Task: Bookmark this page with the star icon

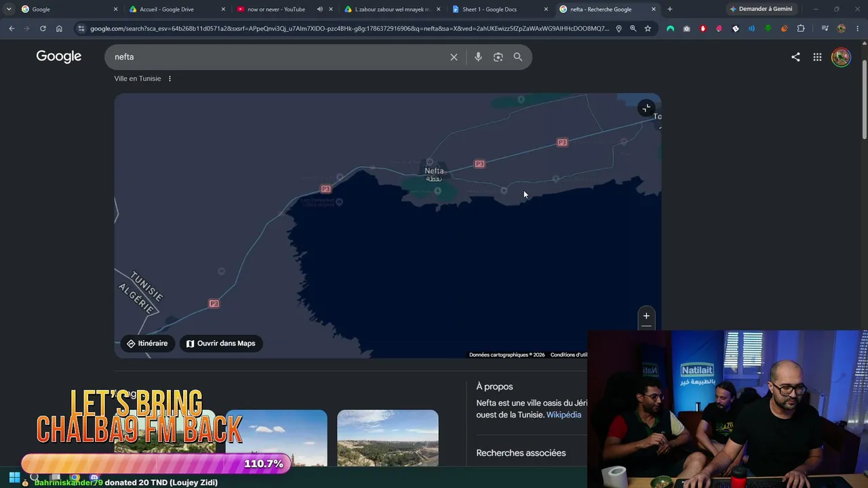Action: coord(648,28)
